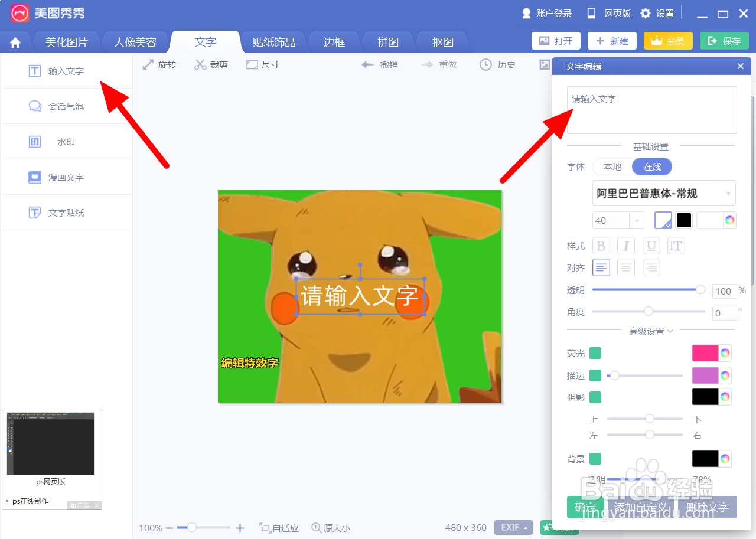The height and width of the screenshot is (539, 756).
Task: Switch to 拼图 tab
Action: tap(388, 43)
